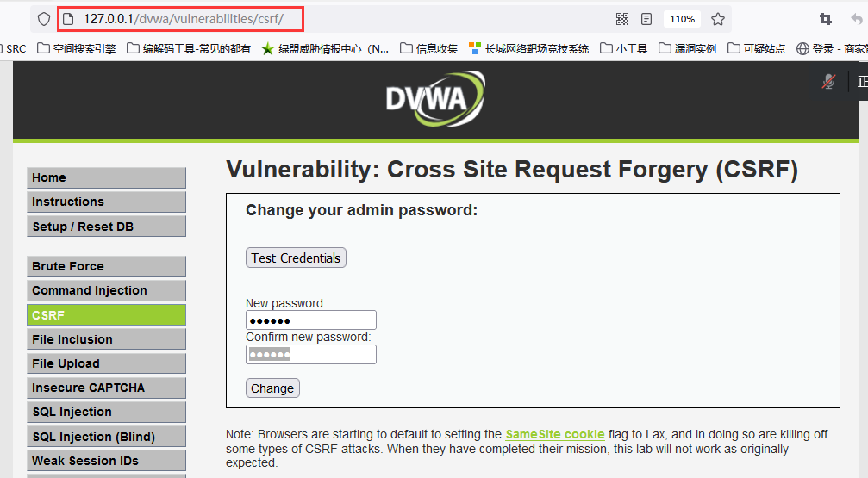Toggle reader view icon in address bar
This screenshot has height=478, width=868.
point(646,19)
